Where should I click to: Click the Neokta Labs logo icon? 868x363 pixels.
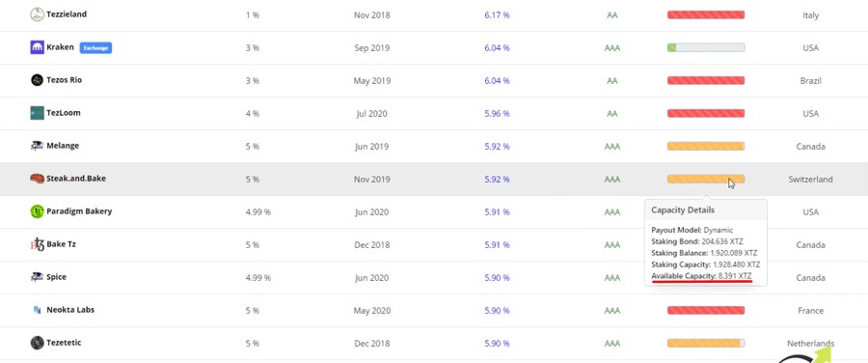click(x=37, y=310)
